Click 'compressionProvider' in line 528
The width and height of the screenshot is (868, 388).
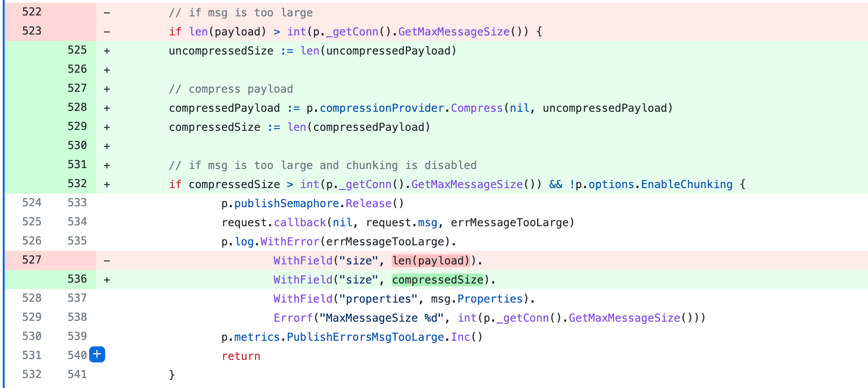coord(382,108)
